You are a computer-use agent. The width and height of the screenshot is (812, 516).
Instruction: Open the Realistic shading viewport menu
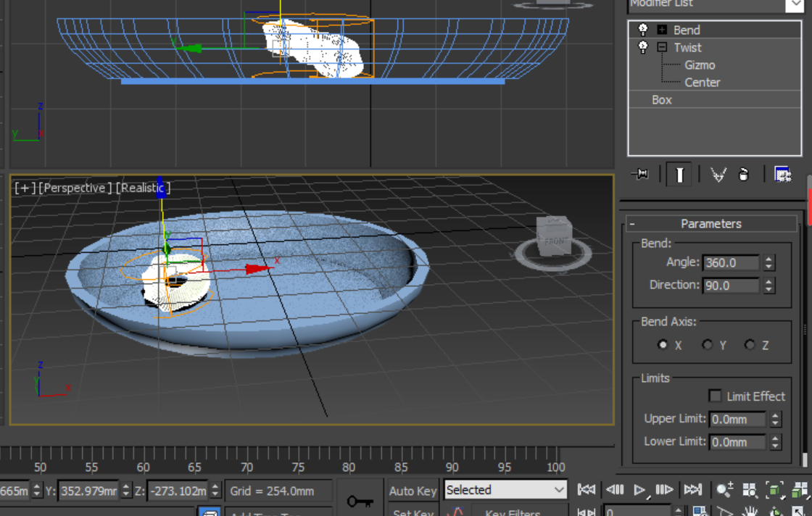(x=142, y=187)
